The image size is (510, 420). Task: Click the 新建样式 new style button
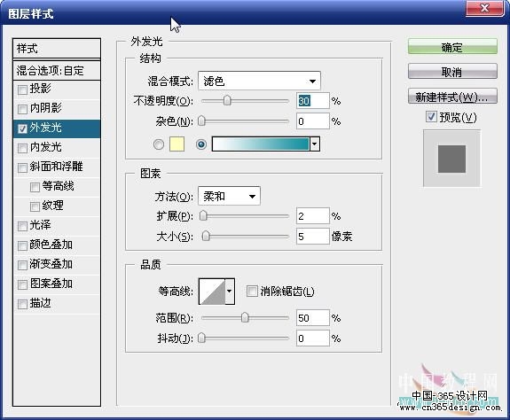point(452,97)
